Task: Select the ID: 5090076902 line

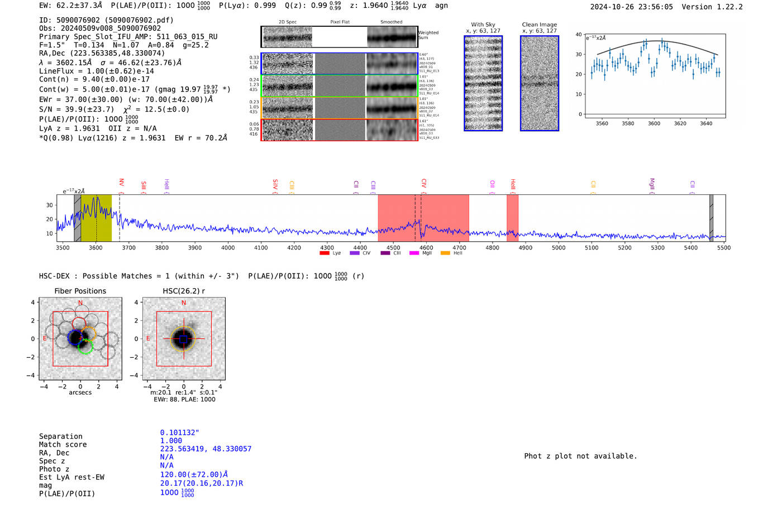Action: click(x=106, y=20)
